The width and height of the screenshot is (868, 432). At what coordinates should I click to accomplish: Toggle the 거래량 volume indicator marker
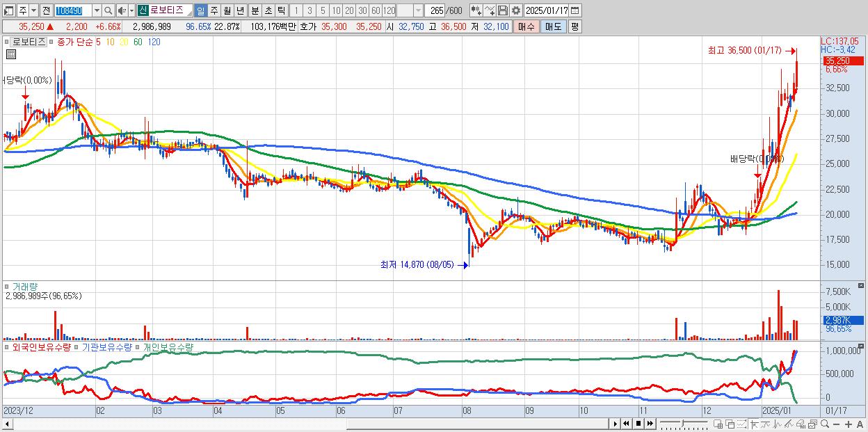(x=7, y=286)
